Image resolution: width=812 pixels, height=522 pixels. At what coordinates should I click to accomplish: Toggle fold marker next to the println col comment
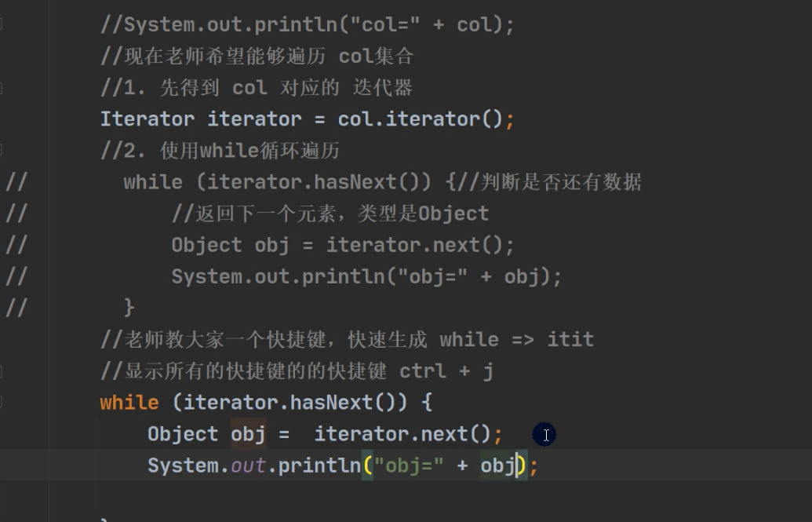click(x=2, y=24)
